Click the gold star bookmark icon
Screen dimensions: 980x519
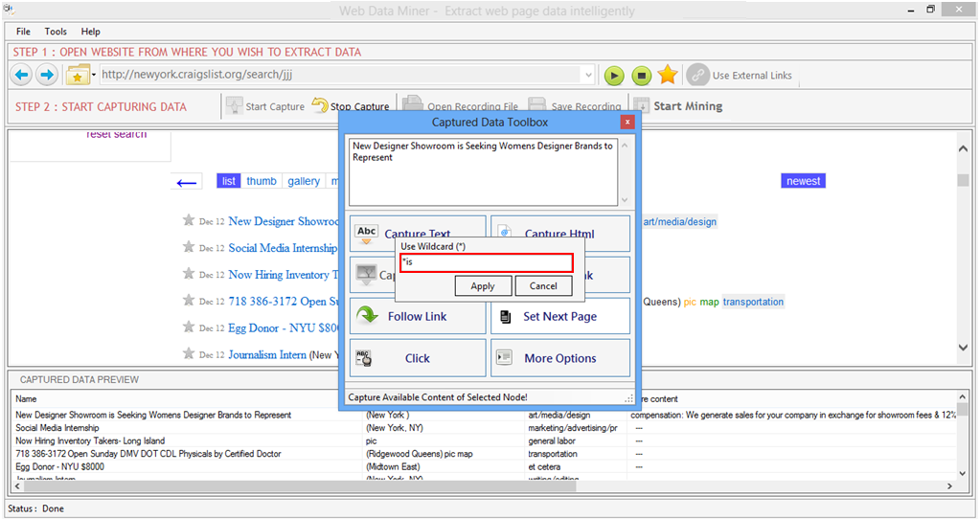point(668,75)
